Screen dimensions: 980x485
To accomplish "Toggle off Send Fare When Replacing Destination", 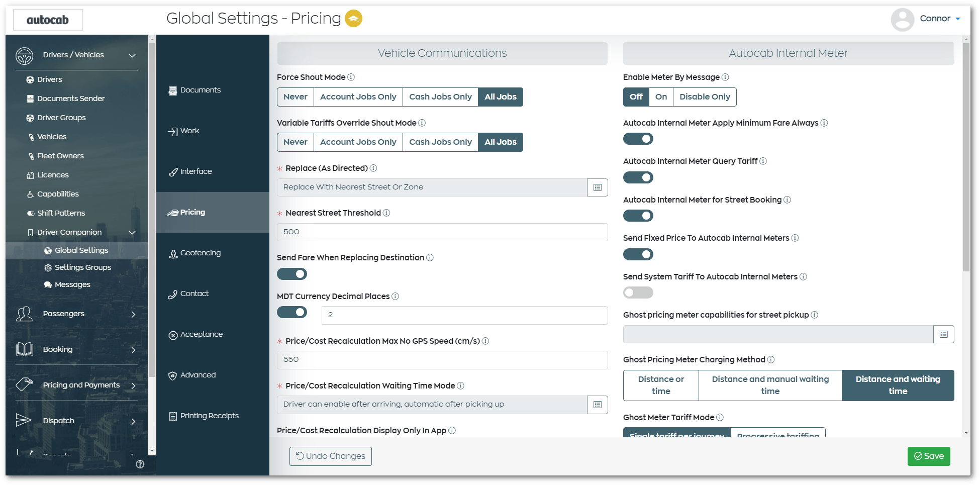I will click(292, 273).
